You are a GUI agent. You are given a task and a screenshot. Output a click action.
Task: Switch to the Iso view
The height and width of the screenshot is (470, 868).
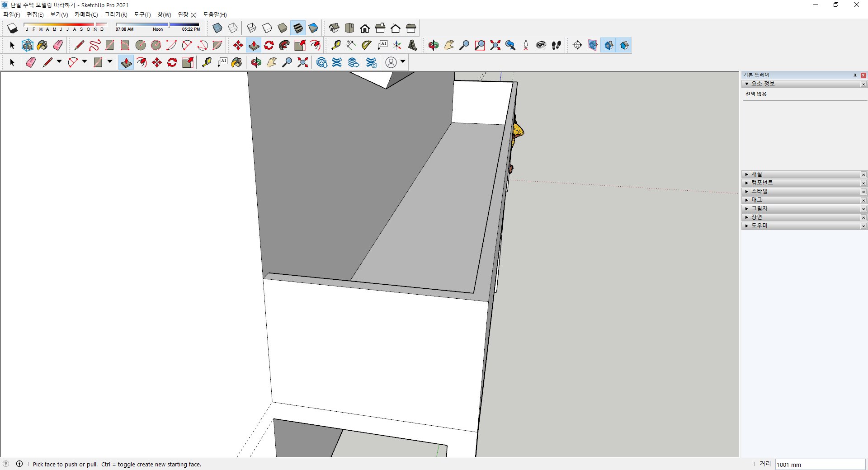pyautogui.click(x=334, y=28)
